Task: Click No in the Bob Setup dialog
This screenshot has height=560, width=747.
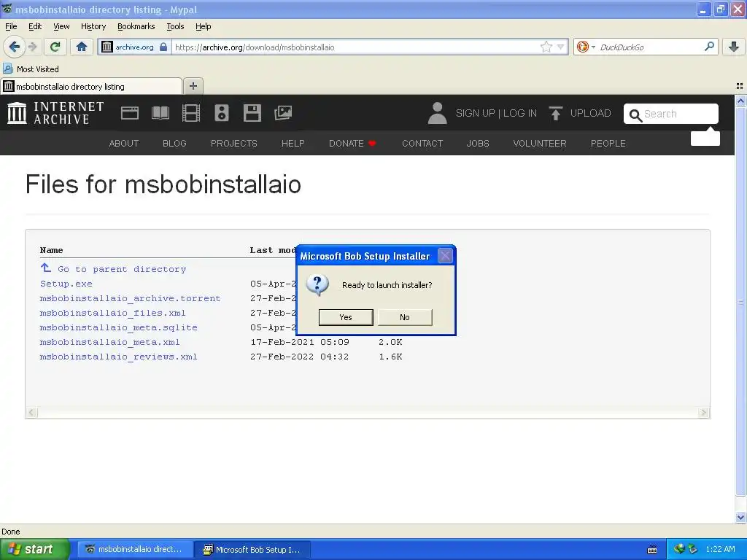Action: point(405,317)
